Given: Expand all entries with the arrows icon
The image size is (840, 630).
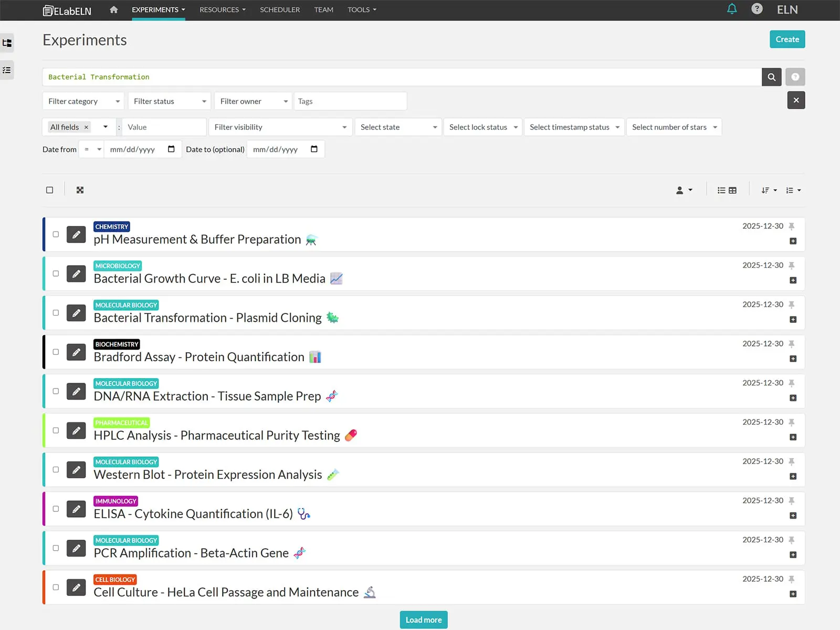Looking at the screenshot, I should point(80,190).
